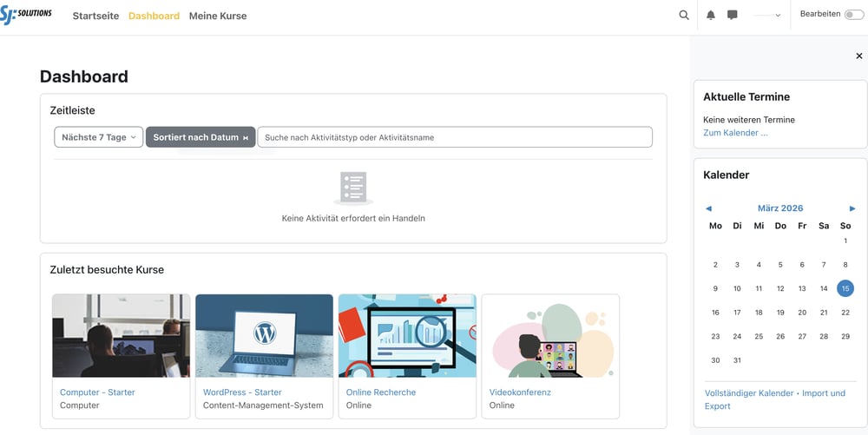Click the Online Recherche course thumbnail
Screen dimensions: 868x435
click(x=407, y=336)
